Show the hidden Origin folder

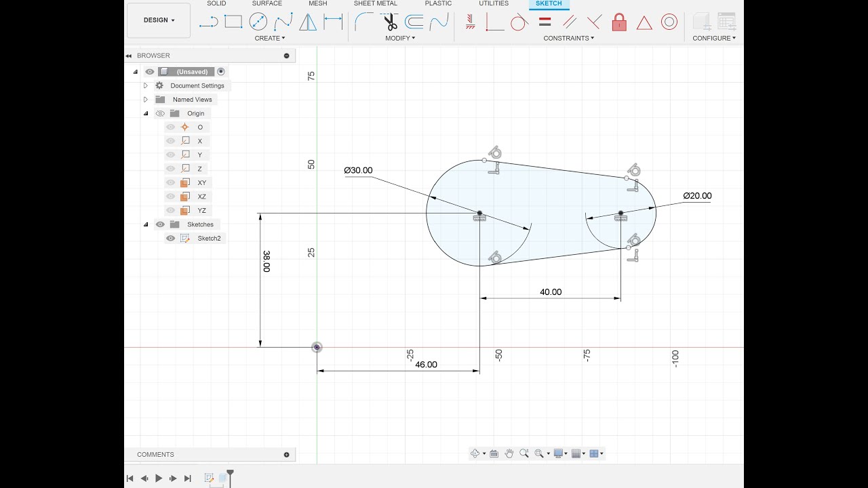(160, 113)
